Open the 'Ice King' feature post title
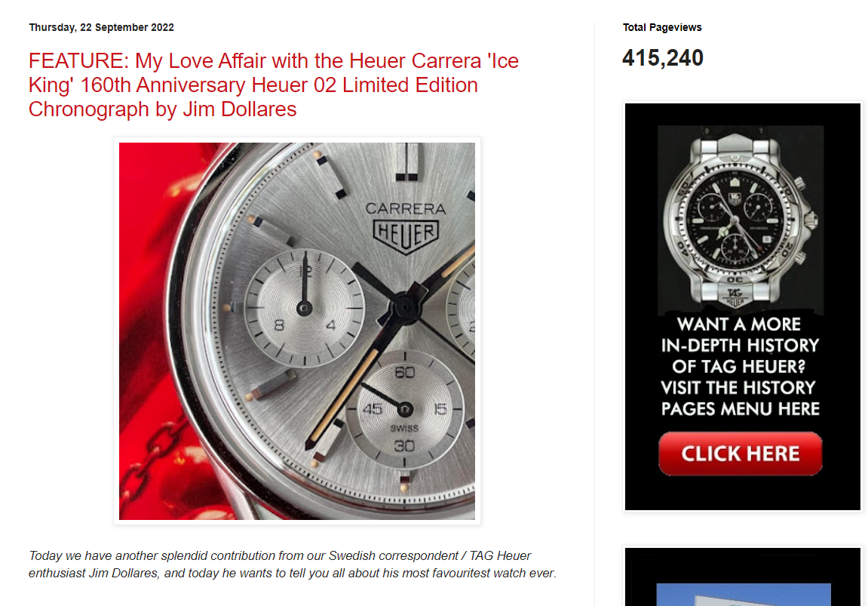Screen dimensions: 868x606 (x=274, y=85)
